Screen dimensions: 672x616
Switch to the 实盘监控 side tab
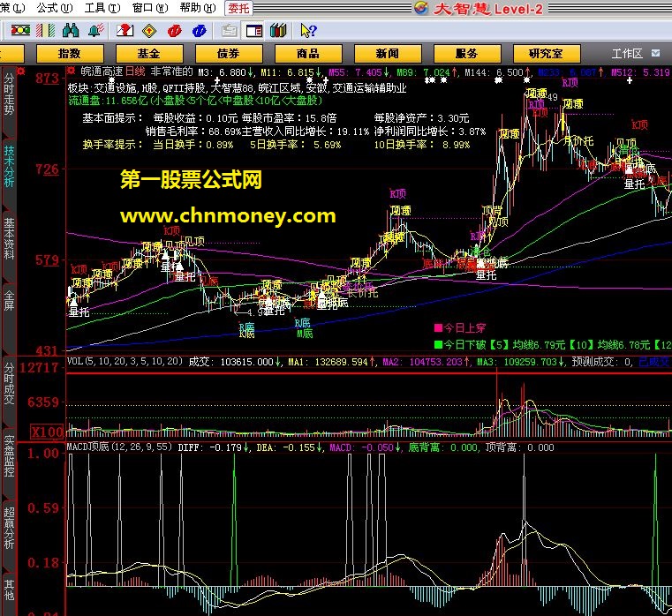pos(9,455)
